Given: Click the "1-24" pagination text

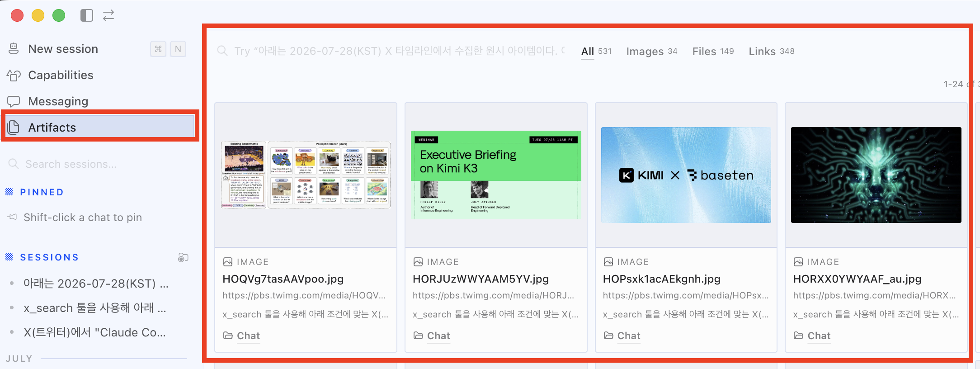Looking at the screenshot, I should tap(953, 84).
